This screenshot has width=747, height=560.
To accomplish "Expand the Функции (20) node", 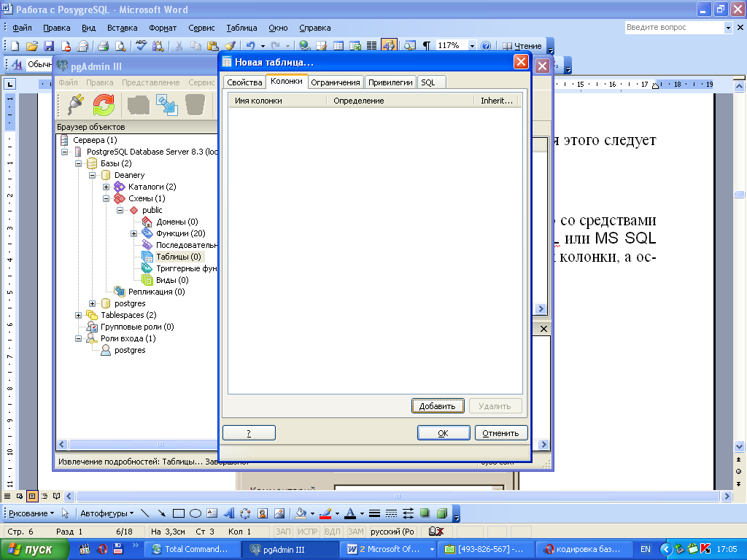I will point(134,233).
